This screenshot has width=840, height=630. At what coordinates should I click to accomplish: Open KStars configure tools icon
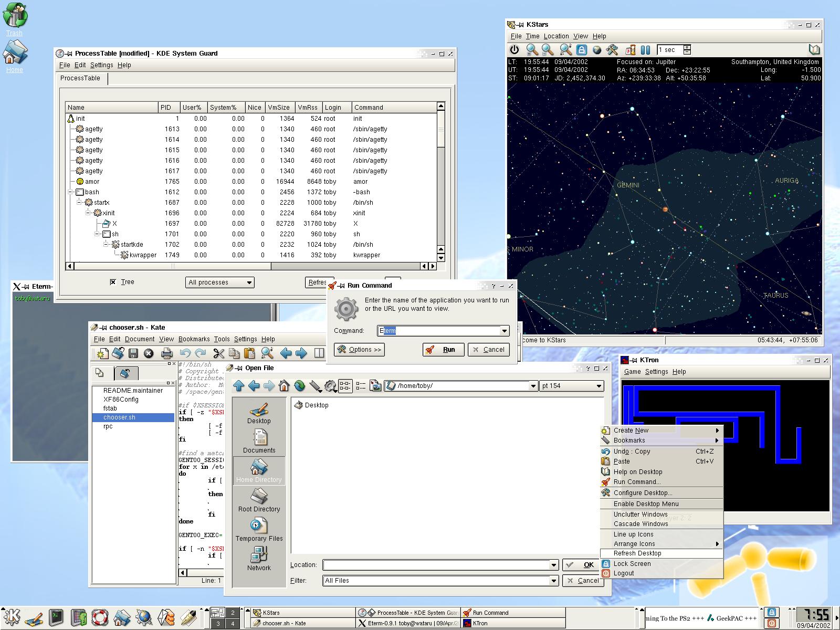coord(612,50)
